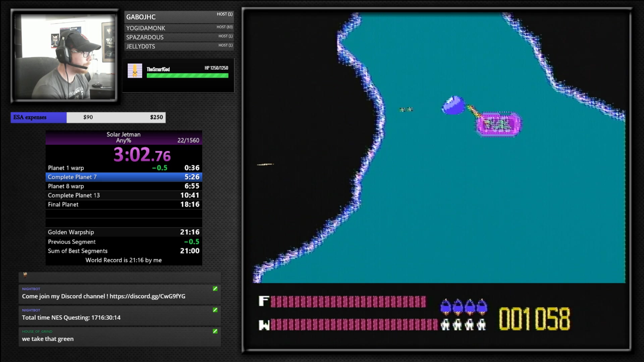This screenshot has height=362, width=644.
Task: Click green check on NES Questing message
Action: coord(215,310)
